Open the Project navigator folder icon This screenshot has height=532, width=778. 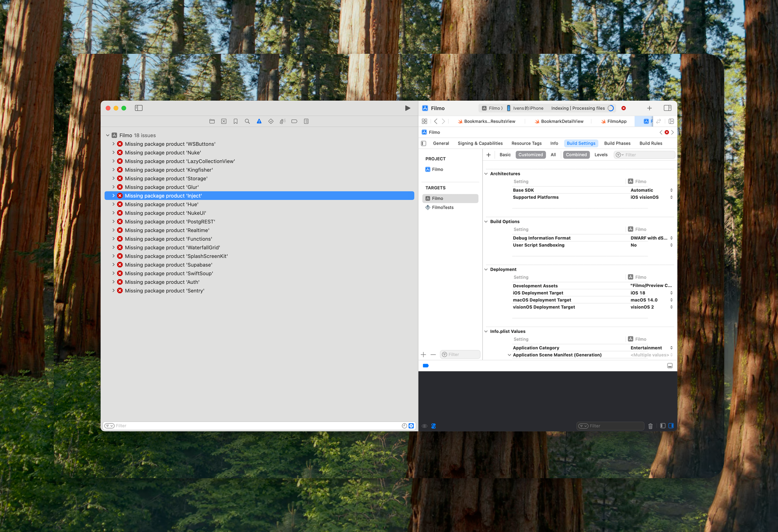[x=212, y=121]
